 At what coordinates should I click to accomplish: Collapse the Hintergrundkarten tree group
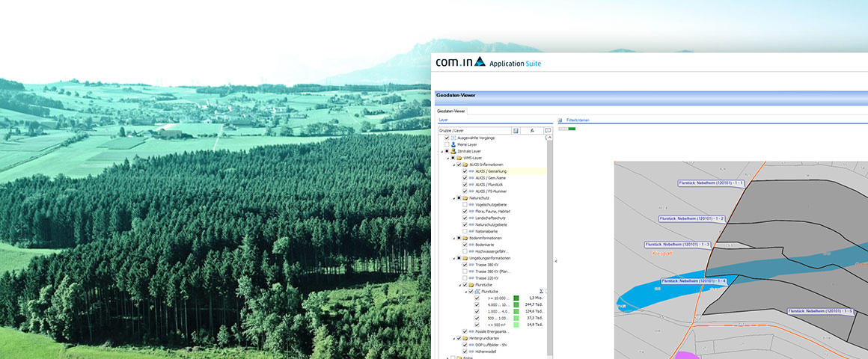pos(453,338)
